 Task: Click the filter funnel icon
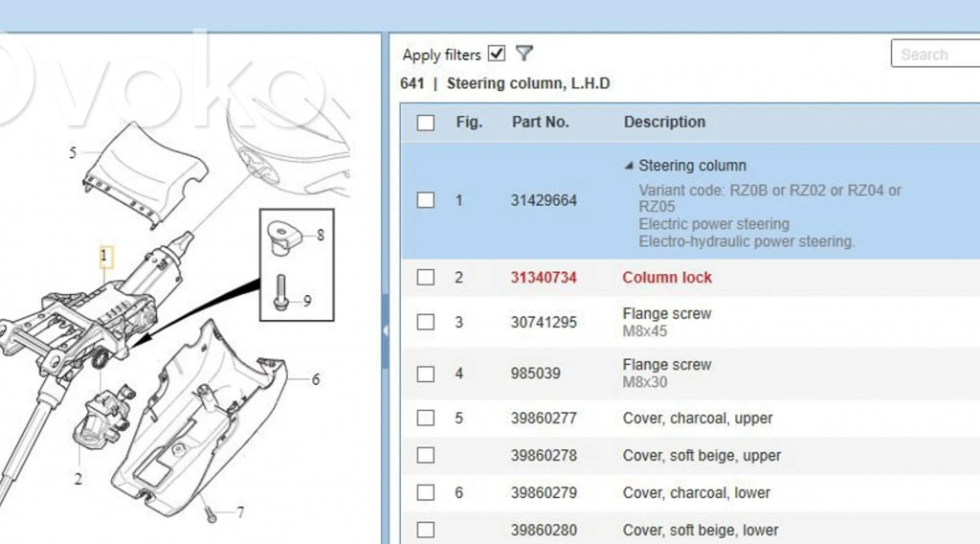(523, 54)
